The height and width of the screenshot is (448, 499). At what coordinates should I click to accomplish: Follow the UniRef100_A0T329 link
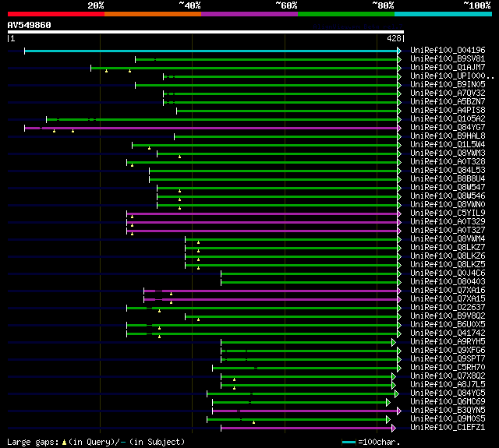click(x=448, y=221)
